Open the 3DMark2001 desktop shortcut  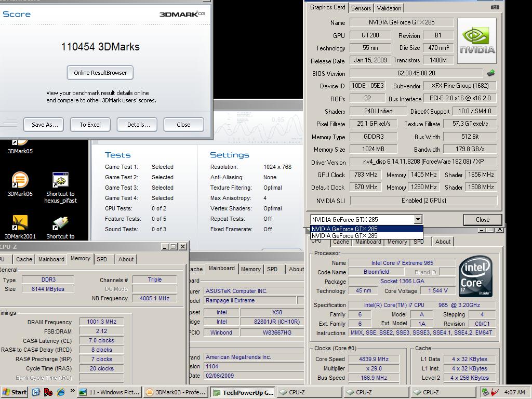pos(20,227)
